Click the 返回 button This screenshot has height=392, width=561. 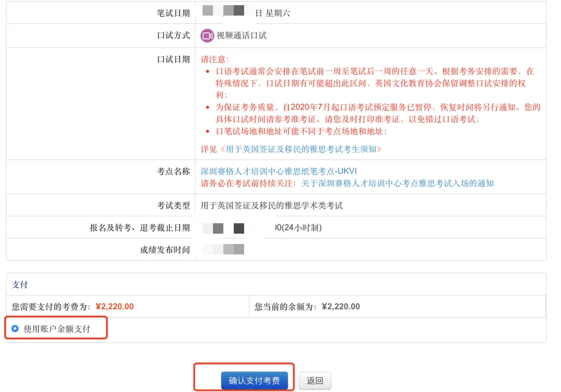(x=315, y=380)
